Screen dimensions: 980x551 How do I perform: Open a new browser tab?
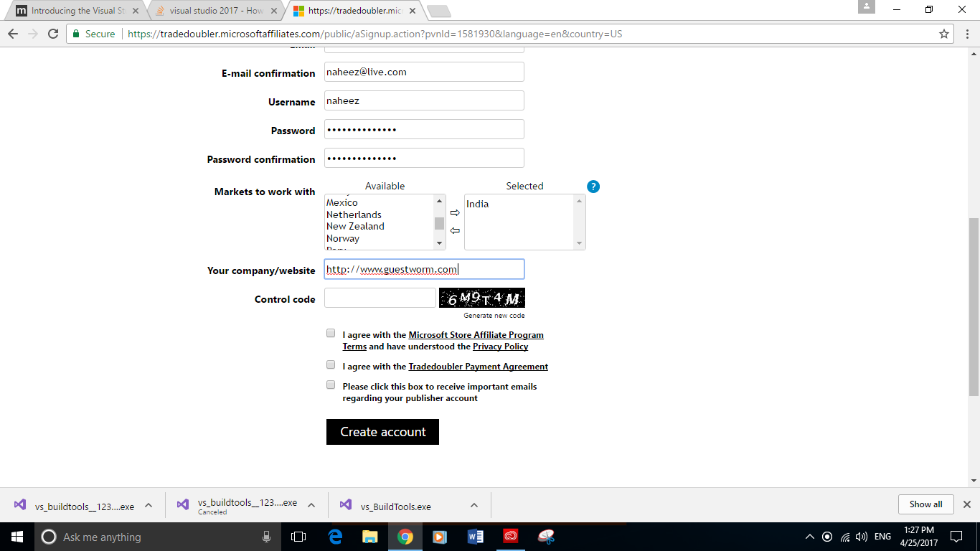(x=438, y=11)
